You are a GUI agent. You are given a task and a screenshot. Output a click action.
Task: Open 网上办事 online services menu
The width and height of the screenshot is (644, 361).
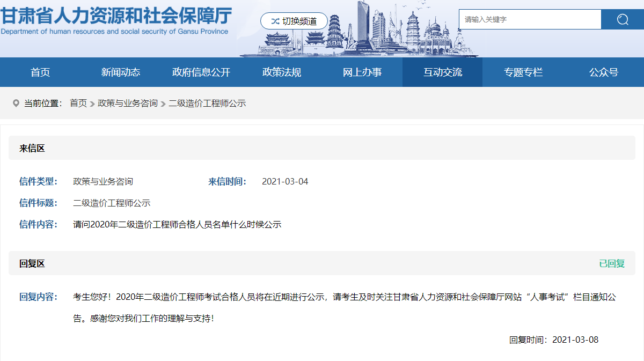[362, 72]
